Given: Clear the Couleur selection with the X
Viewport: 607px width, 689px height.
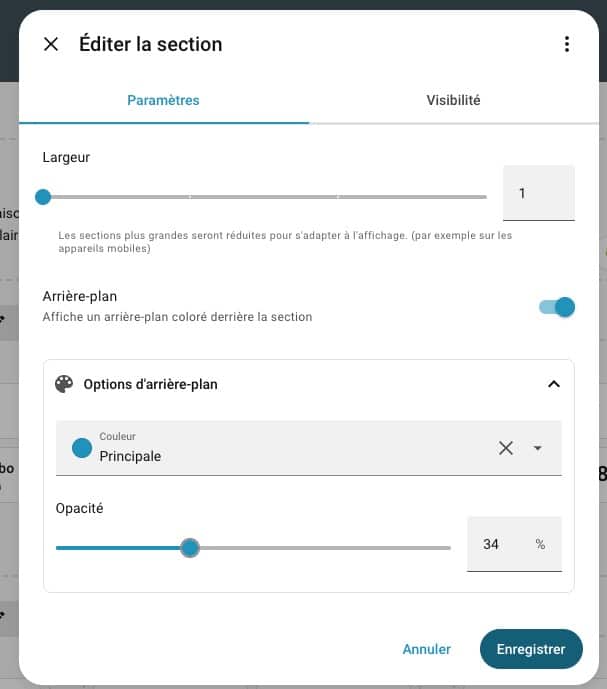Looking at the screenshot, I should point(506,448).
